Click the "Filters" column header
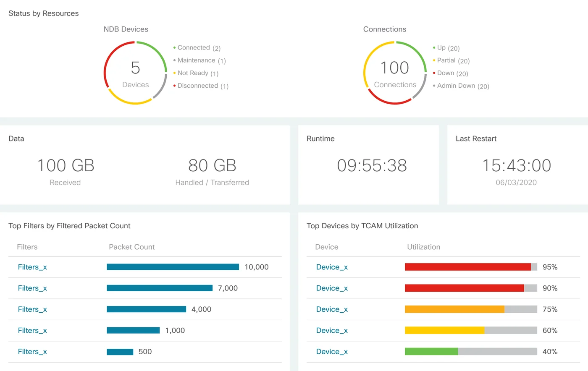 coord(27,247)
